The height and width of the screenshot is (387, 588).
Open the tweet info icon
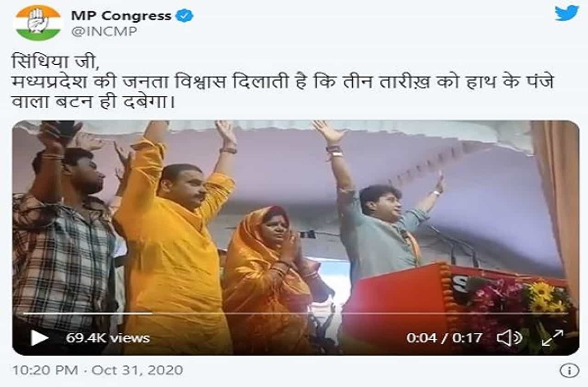[x=569, y=370]
